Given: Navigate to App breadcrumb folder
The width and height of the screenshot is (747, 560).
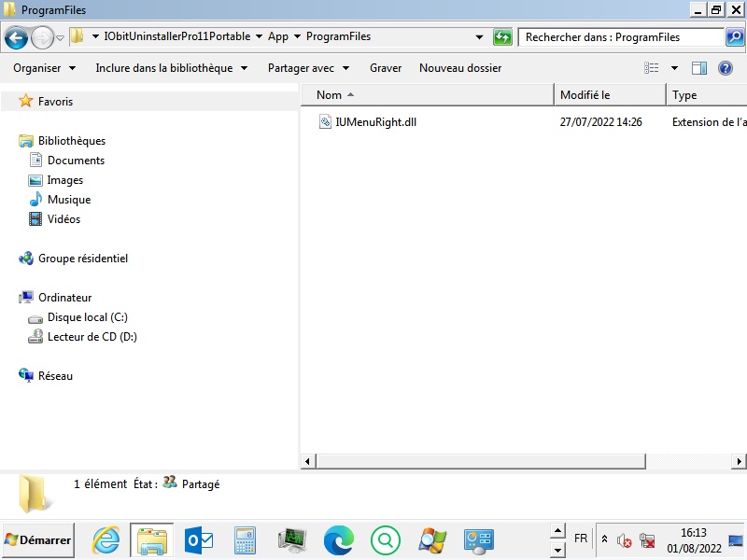Looking at the screenshot, I should pyautogui.click(x=278, y=36).
